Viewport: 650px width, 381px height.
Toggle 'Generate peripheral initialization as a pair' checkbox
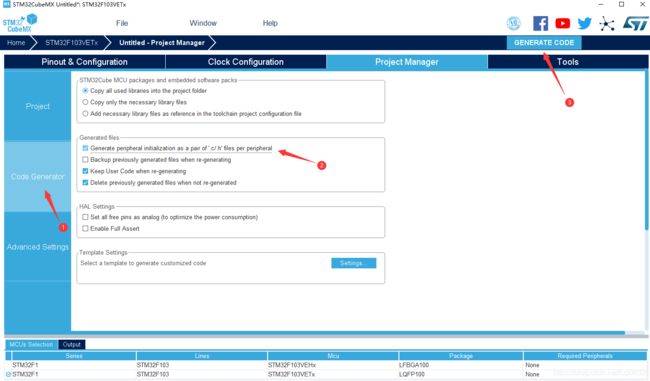85,148
